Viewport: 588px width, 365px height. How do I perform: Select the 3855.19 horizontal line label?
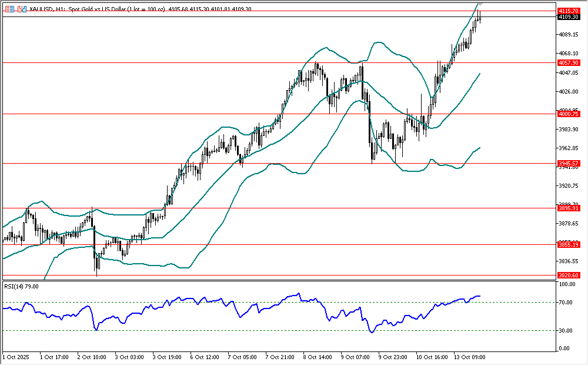(569, 244)
